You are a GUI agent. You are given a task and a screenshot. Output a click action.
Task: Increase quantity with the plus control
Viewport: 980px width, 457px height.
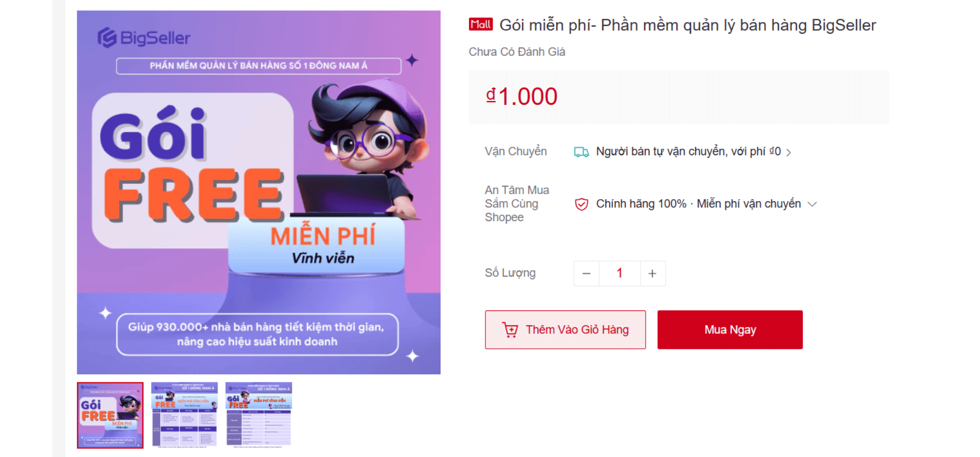point(653,273)
